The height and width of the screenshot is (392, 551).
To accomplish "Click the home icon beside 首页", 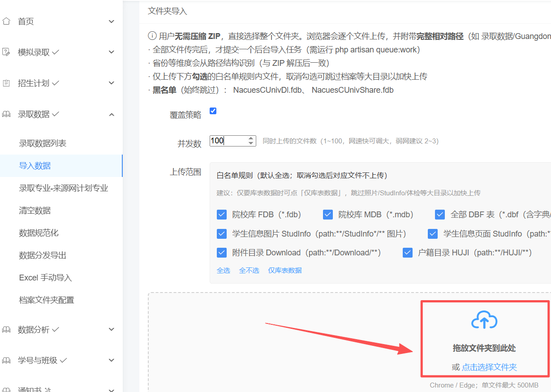I will (x=6, y=21).
